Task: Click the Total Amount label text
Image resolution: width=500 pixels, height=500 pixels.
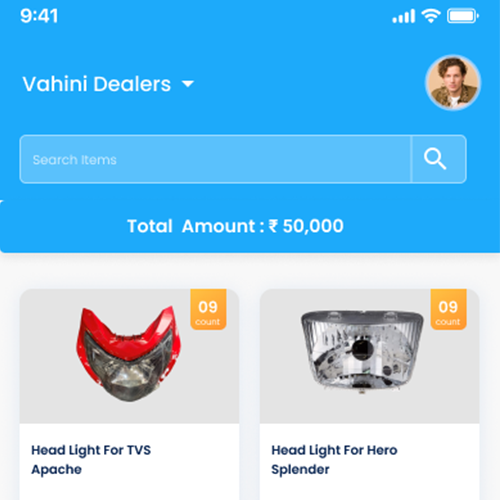Action: [x=191, y=226]
